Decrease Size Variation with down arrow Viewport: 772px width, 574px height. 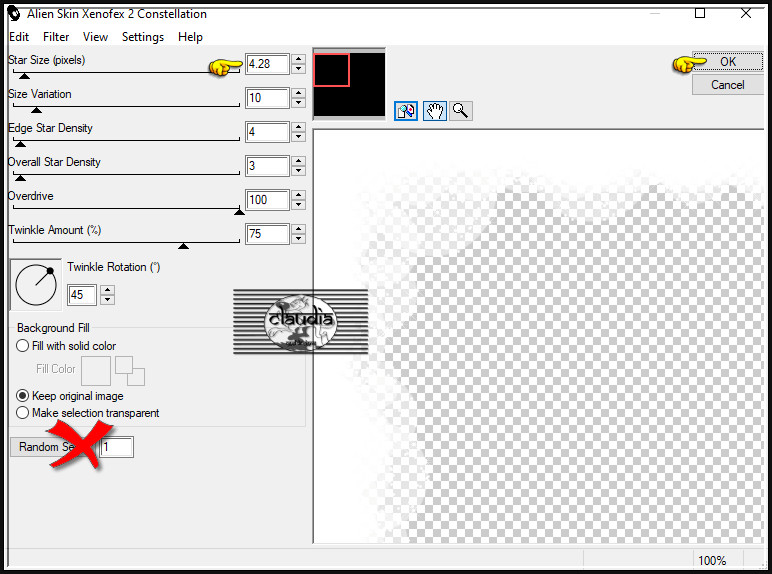298,103
